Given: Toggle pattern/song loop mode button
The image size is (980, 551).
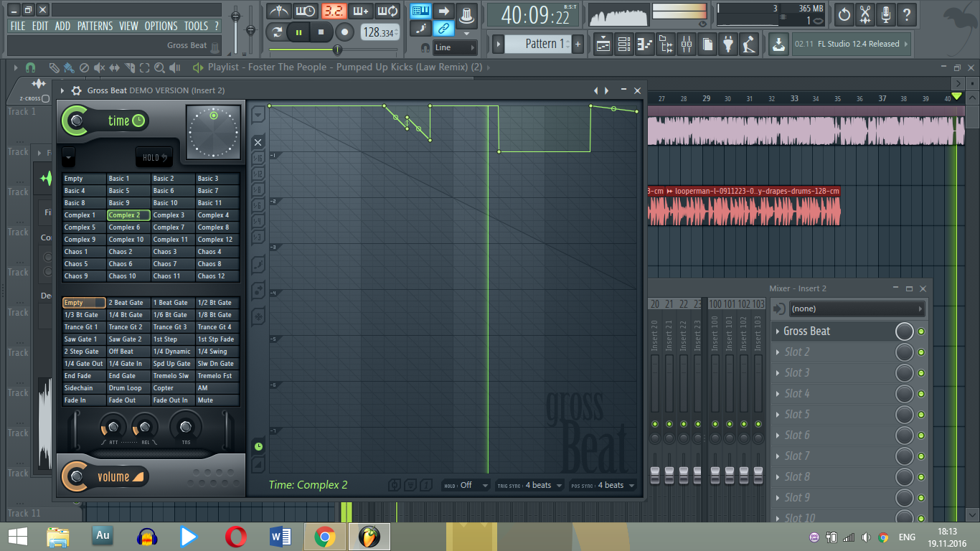Looking at the screenshot, I should [277, 32].
